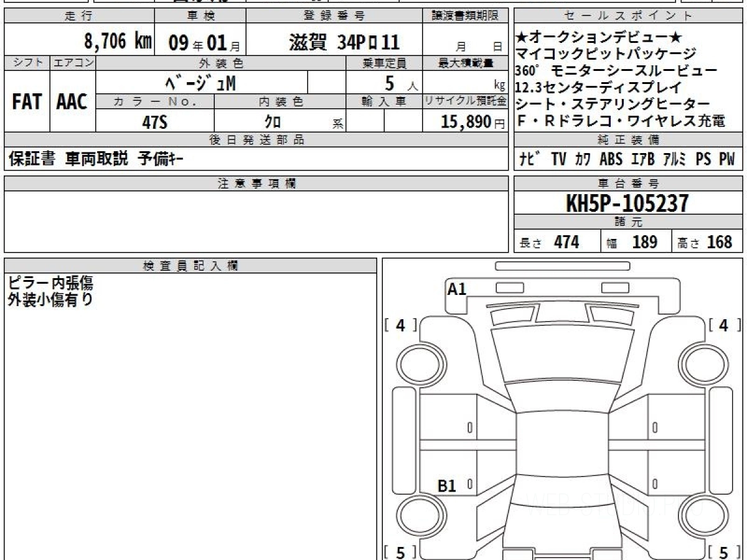This screenshot has width=747, height=560.
Task: Click the top-left [4] tire rating
Action: (x=400, y=325)
